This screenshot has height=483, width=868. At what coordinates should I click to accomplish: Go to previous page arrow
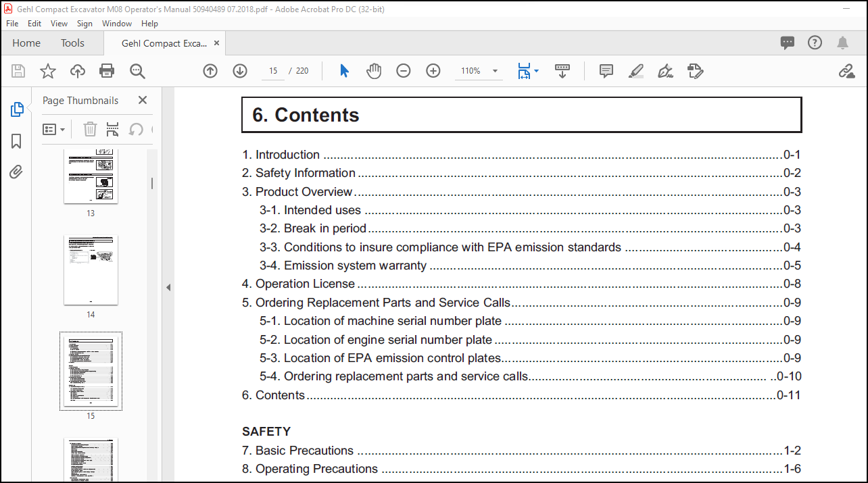pos(210,71)
